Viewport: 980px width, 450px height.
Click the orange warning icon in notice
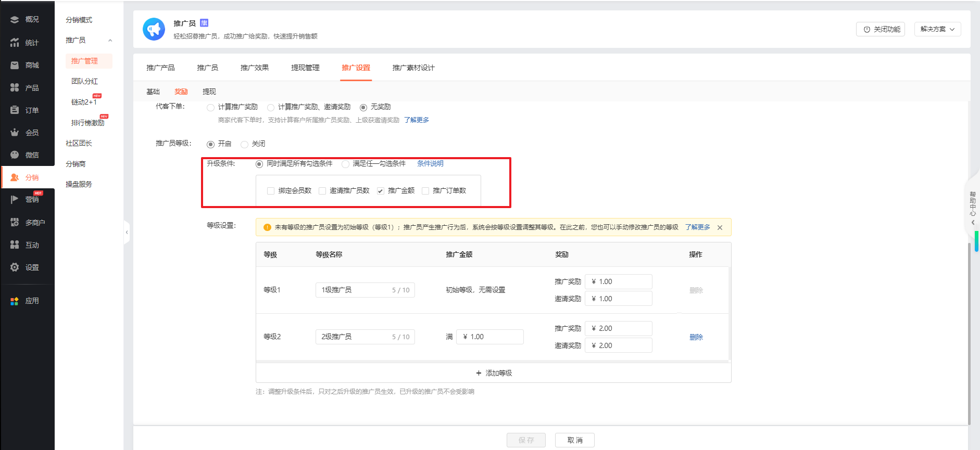point(267,227)
